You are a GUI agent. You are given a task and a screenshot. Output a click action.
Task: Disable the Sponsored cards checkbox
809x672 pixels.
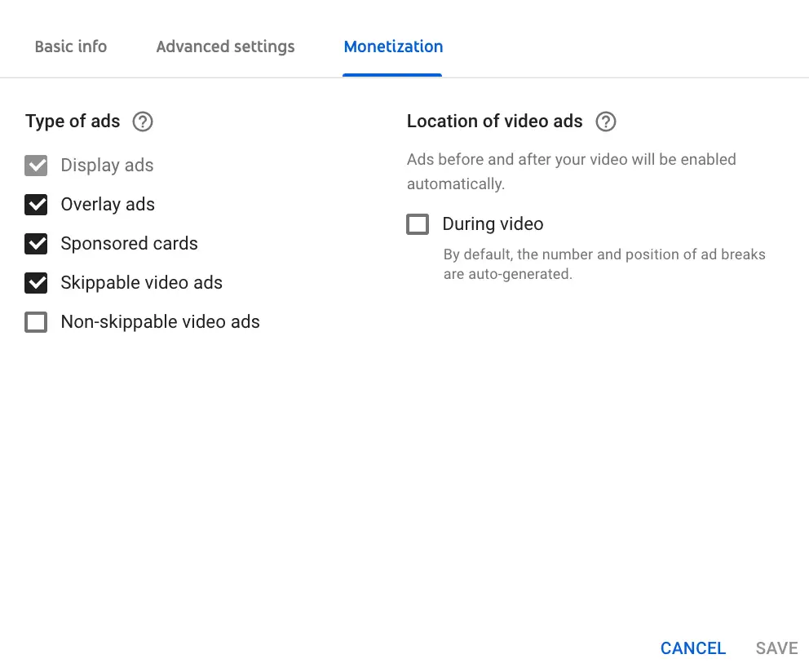36,244
